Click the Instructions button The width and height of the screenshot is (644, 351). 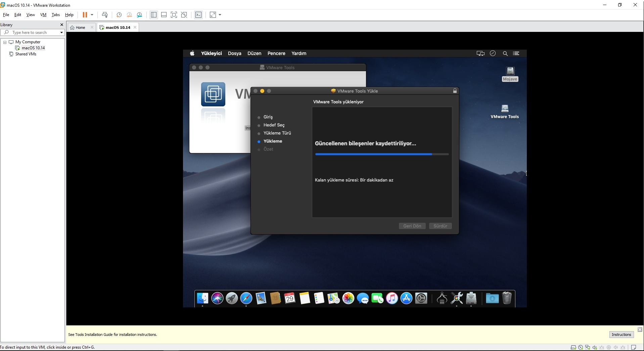pos(621,335)
